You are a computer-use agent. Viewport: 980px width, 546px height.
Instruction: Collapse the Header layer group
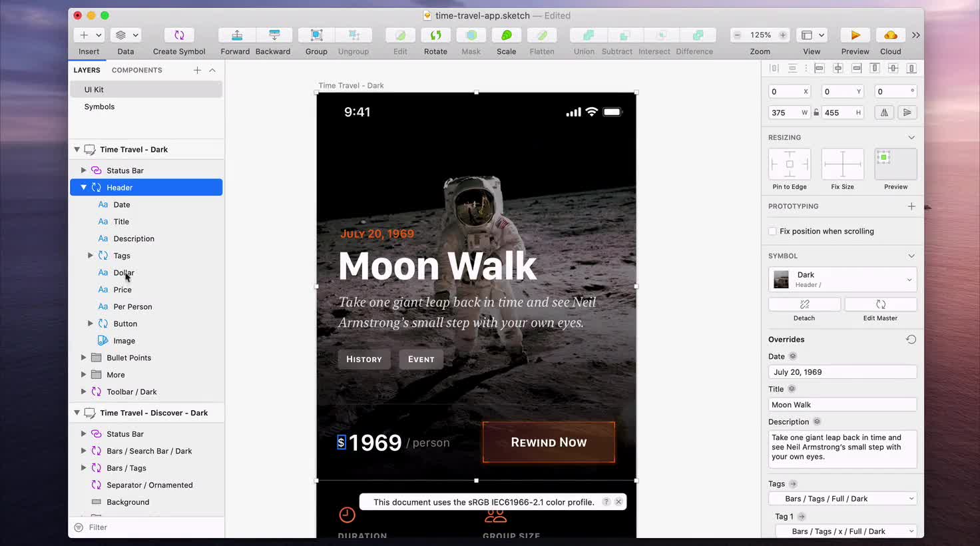pos(83,188)
